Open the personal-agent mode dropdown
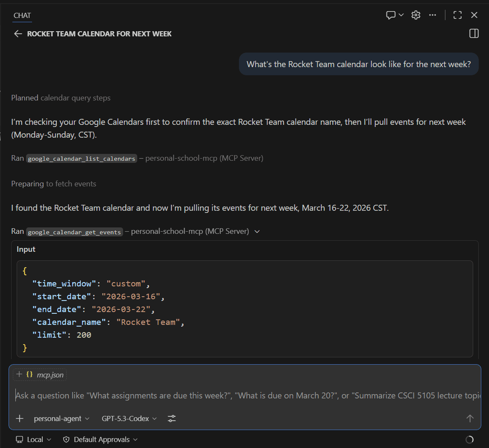 pyautogui.click(x=62, y=419)
